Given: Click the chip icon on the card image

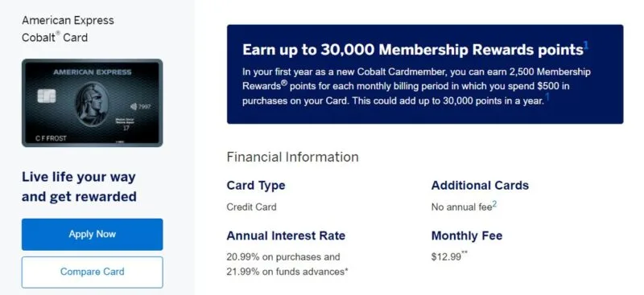Looking at the screenshot, I should 46,96.
